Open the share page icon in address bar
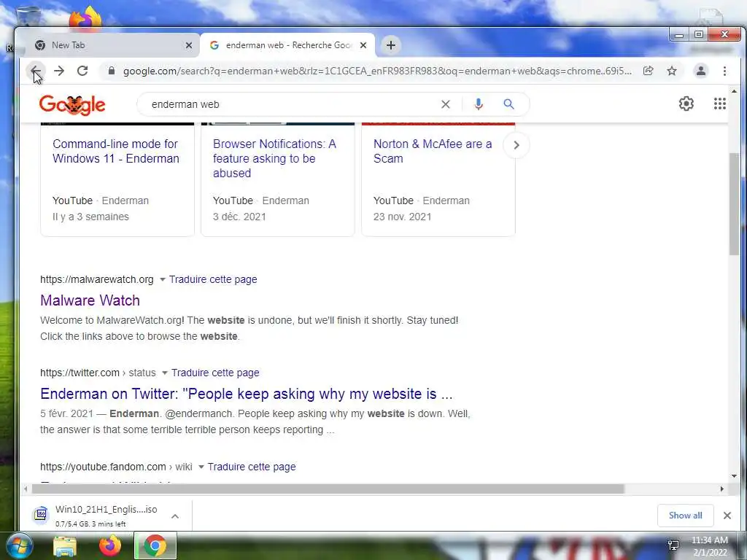The width and height of the screenshot is (747, 560). (648, 71)
